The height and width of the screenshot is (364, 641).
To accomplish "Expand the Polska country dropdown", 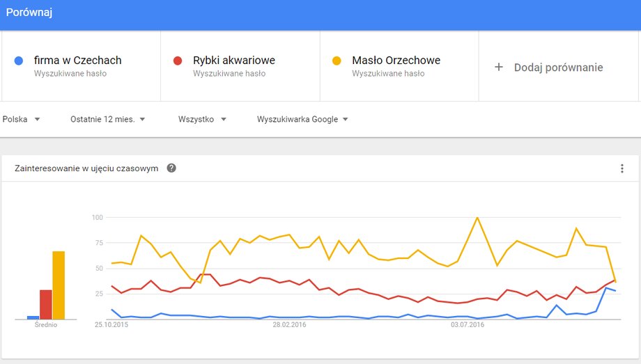I will pyautogui.click(x=22, y=119).
